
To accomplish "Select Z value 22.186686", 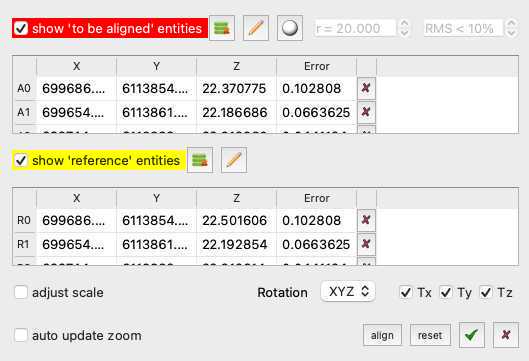I will pyautogui.click(x=236, y=112).
